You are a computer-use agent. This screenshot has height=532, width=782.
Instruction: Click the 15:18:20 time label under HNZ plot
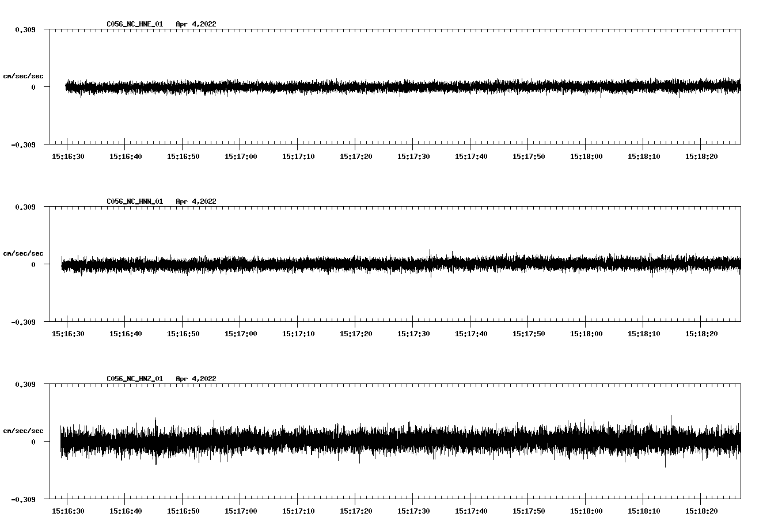[701, 511]
